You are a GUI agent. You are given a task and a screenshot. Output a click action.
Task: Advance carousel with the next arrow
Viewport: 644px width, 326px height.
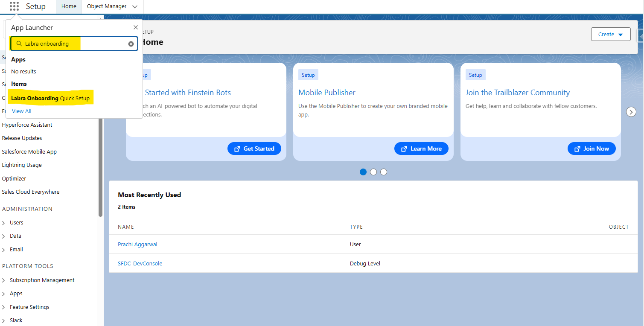[631, 112]
